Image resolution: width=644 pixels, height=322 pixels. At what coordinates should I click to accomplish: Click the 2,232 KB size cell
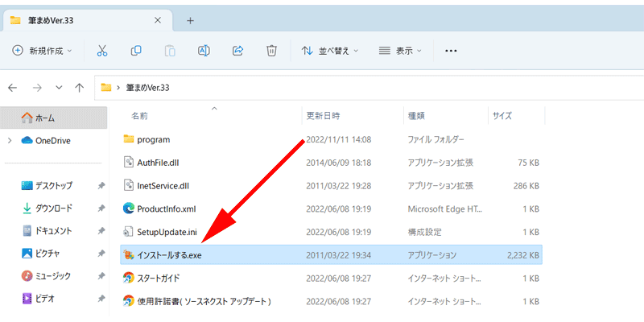(x=523, y=255)
